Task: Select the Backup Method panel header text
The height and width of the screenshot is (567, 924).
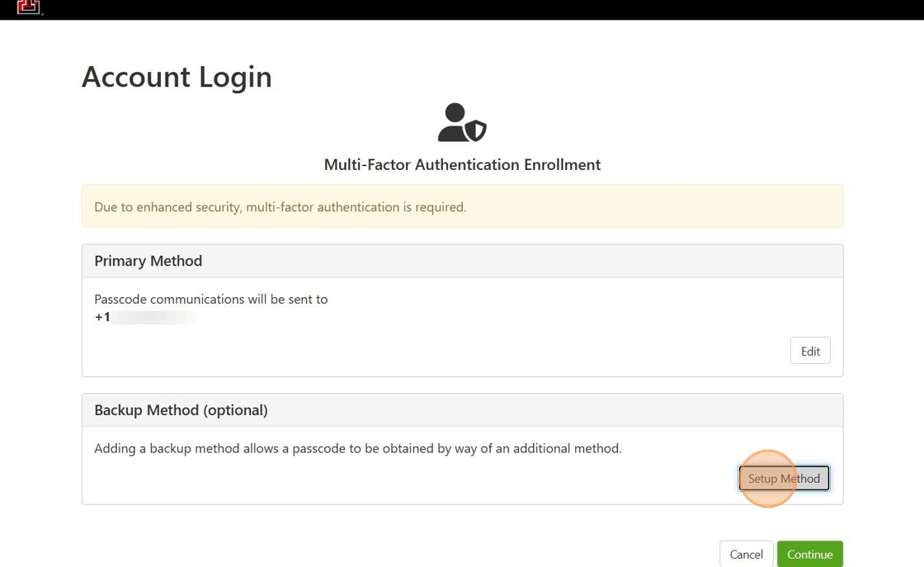Action: 181,410
